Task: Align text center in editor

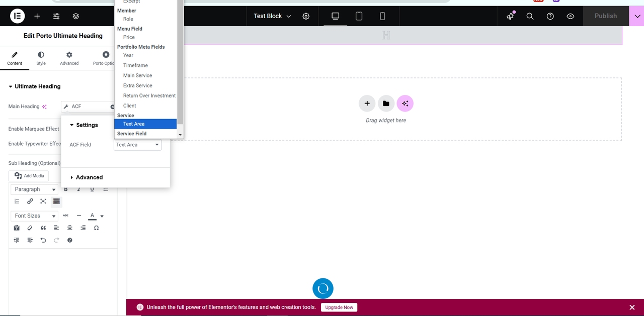Action: [70, 228]
